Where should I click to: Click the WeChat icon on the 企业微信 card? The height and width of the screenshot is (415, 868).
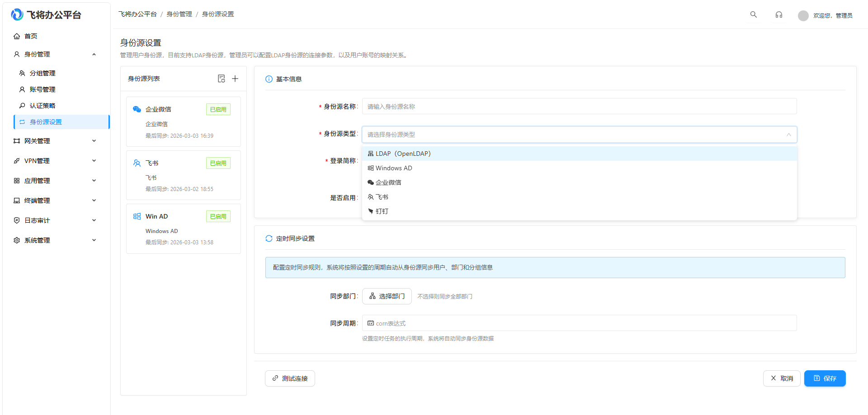point(137,109)
